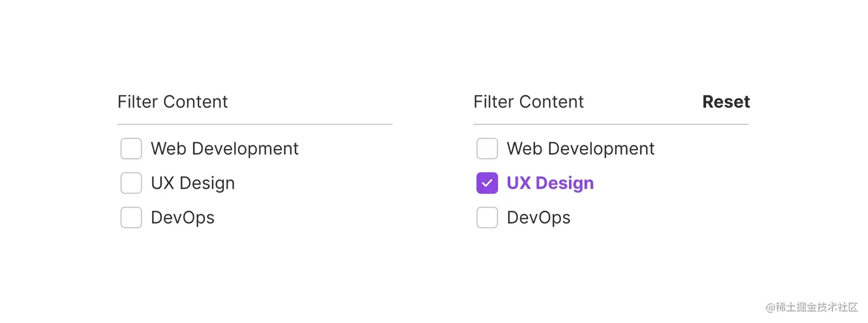Screen dimensions: 868x323
Task: Click the divider line under left Filter Content
Action: pyautogui.click(x=254, y=124)
